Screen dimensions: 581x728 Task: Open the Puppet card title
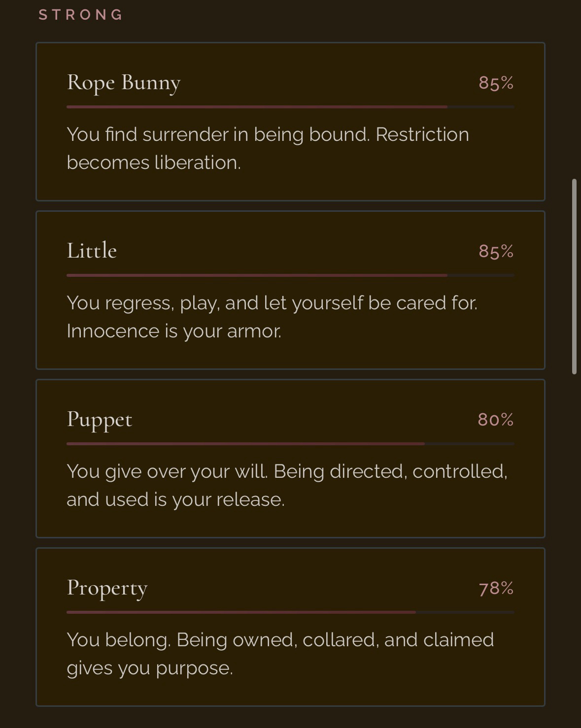(x=100, y=420)
